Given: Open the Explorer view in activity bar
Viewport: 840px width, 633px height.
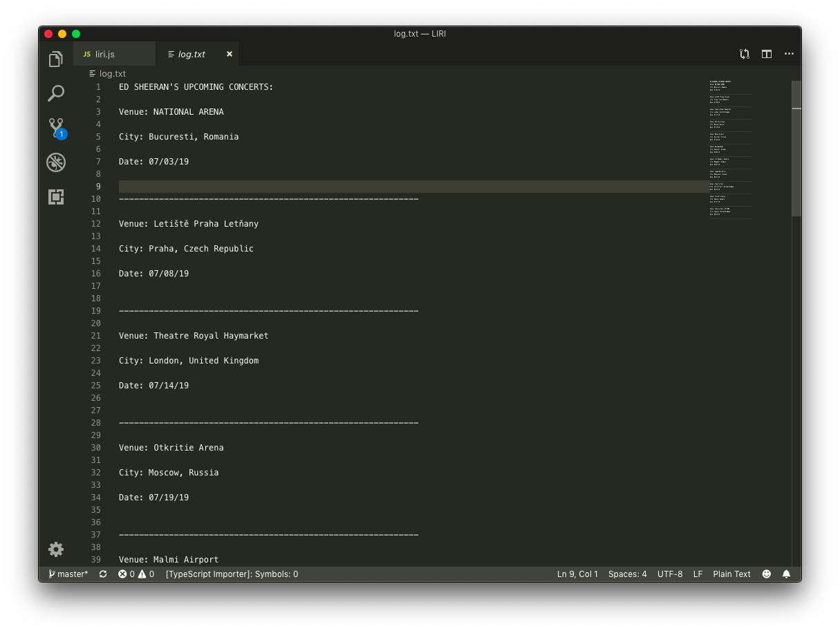Looking at the screenshot, I should coord(56,59).
